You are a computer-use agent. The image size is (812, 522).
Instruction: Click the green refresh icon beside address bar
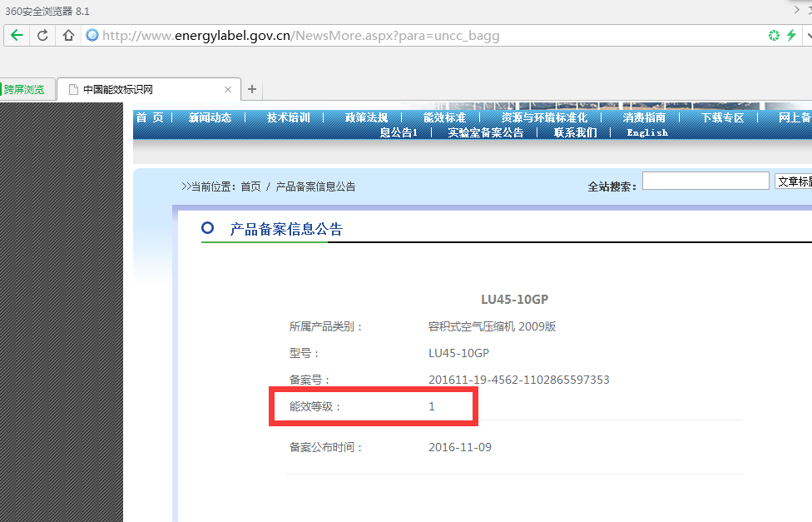pos(775,36)
